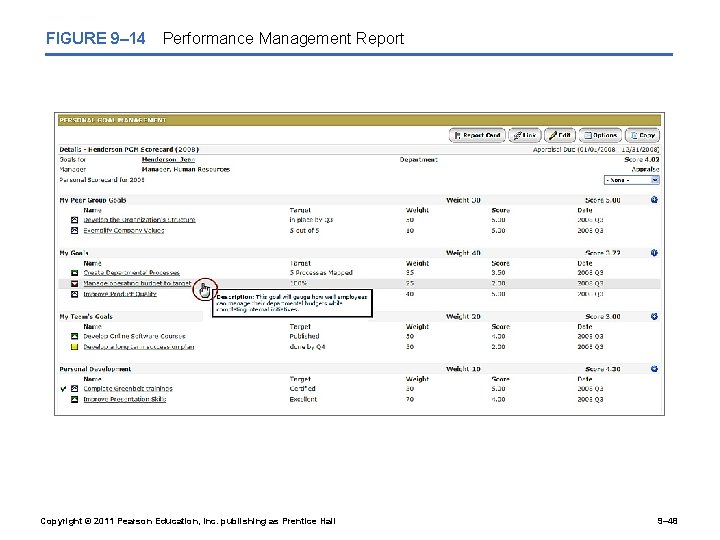
Task: Open Develop a long term success plan link
Action: tap(139, 347)
